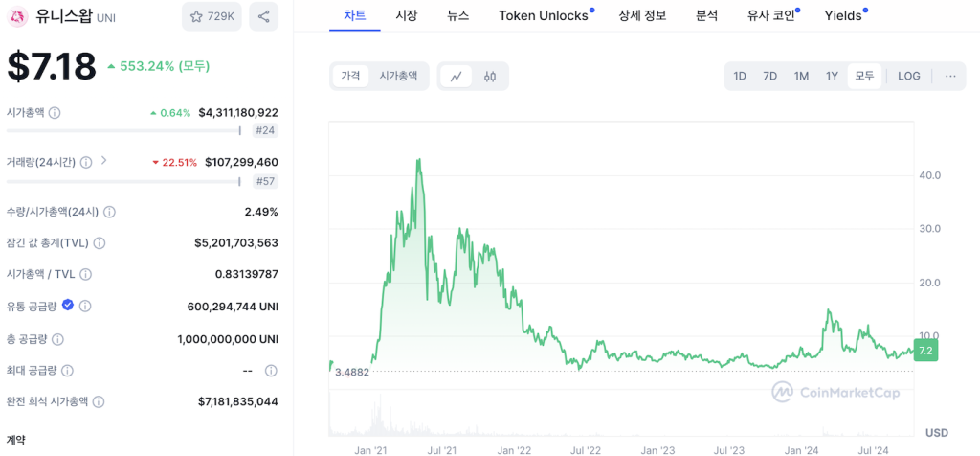The width and height of the screenshot is (980, 456).
Task: Add UNI to watchlist via star 729K button
Action: (212, 17)
